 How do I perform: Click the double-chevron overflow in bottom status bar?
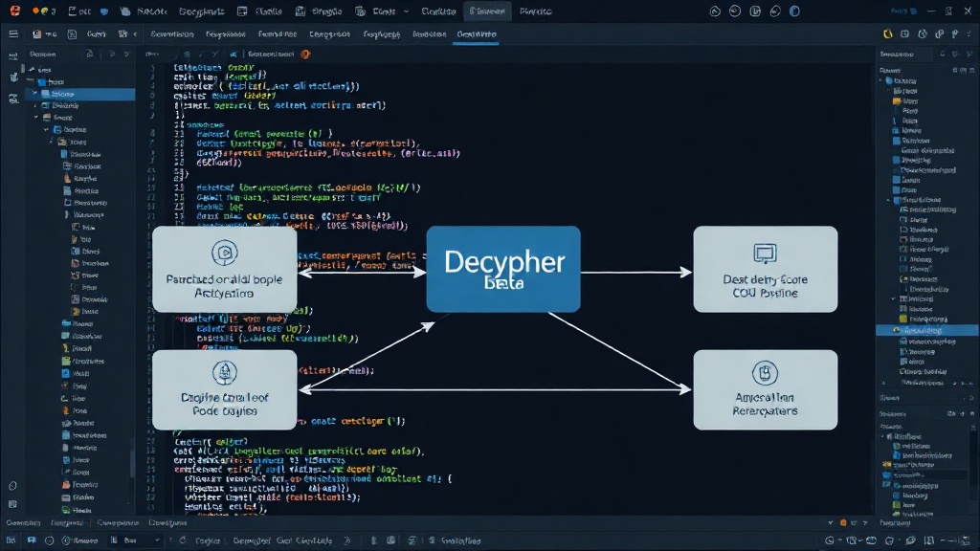point(346,540)
